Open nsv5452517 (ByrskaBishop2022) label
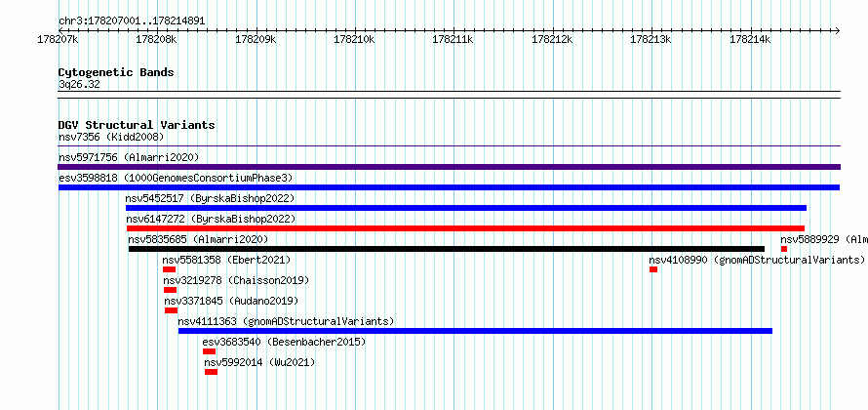This screenshot has width=868, height=410. [211, 198]
